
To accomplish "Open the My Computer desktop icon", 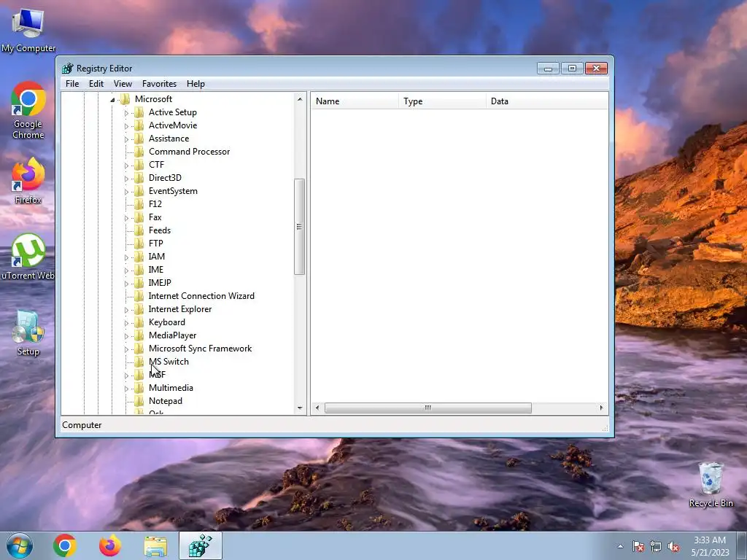I will (x=28, y=29).
